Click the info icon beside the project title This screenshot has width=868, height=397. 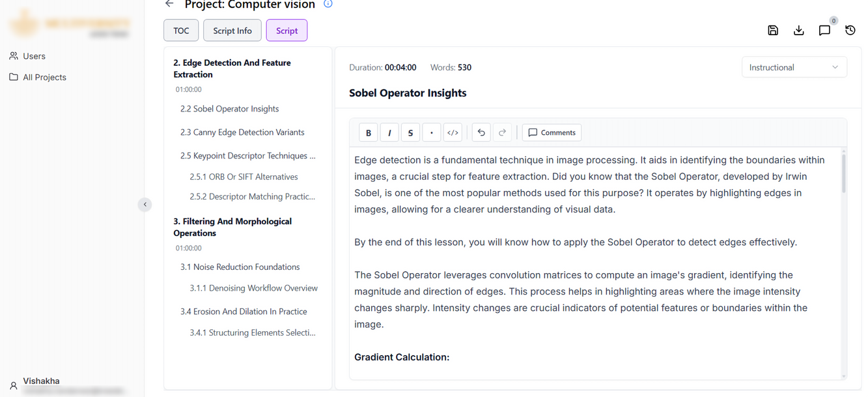(x=328, y=4)
